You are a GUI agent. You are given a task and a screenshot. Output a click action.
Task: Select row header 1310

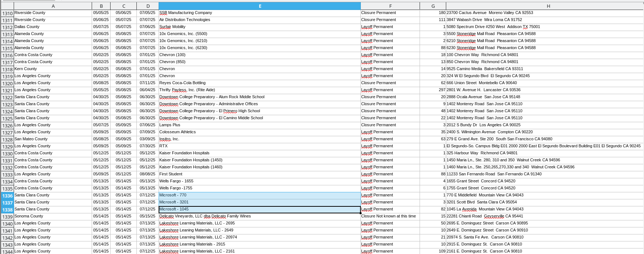[7, 13]
